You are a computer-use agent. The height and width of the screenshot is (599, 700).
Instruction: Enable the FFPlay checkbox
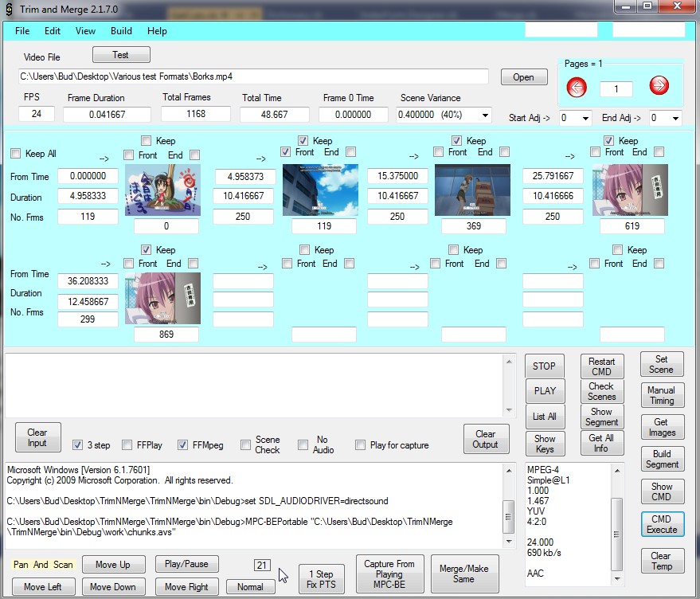click(x=127, y=445)
